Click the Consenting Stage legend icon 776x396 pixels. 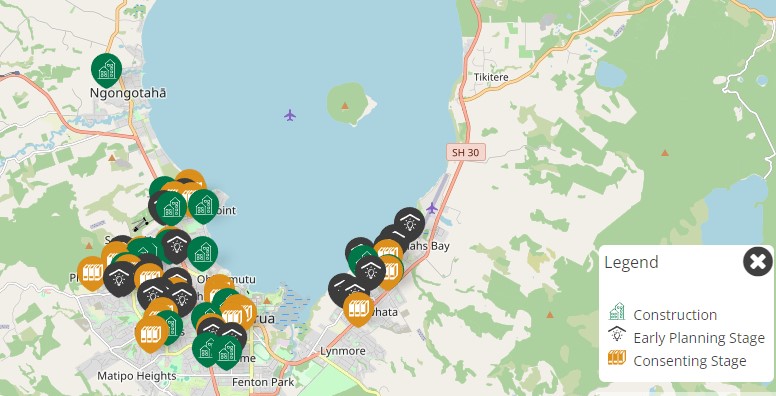click(x=617, y=358)
